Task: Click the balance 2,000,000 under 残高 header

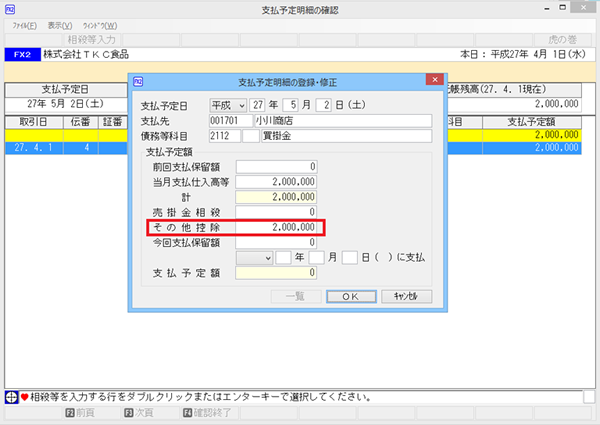Action: click(556, 104)
